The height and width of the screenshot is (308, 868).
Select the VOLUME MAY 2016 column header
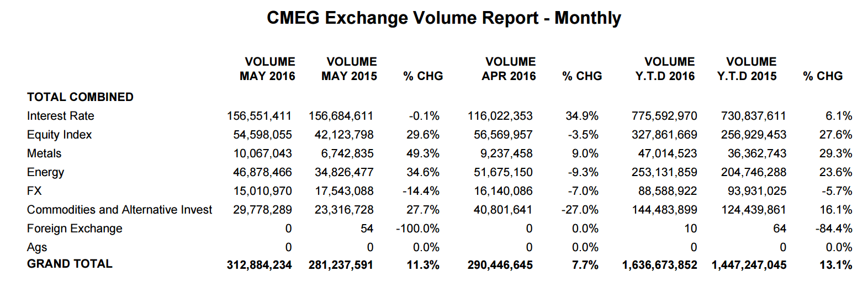(268, 69)
